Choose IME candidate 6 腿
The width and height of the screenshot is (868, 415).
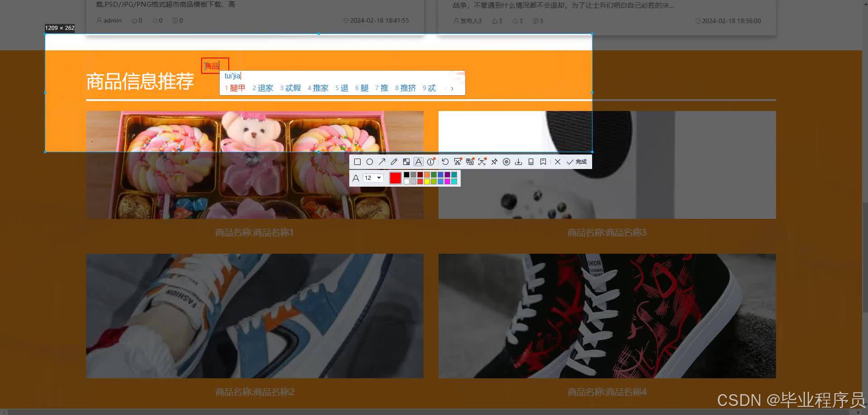[x=362, y=88]
